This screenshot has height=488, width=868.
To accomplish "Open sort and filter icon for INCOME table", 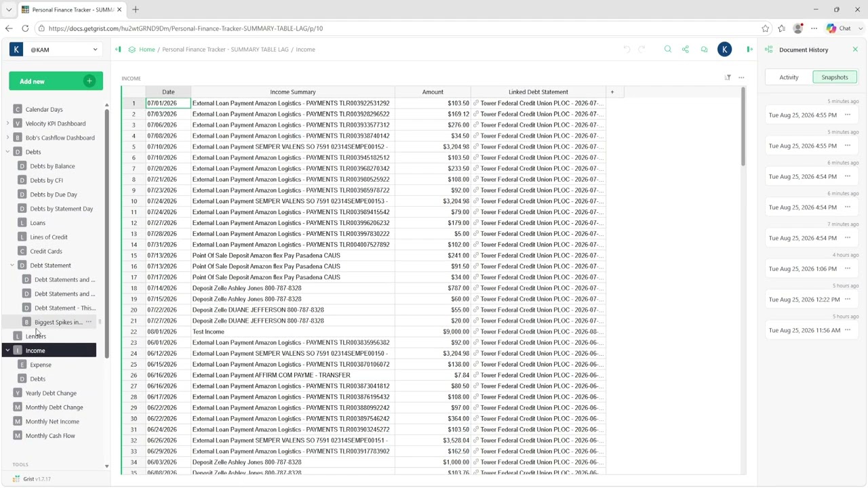I will click(728, 78).
